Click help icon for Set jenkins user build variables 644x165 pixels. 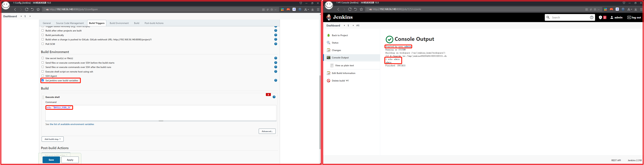tap(276, 80)
